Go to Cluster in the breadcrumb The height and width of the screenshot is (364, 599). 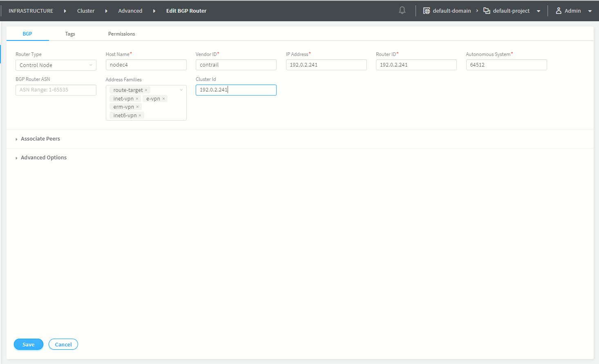pyautogui.click(x=86, y=11)
